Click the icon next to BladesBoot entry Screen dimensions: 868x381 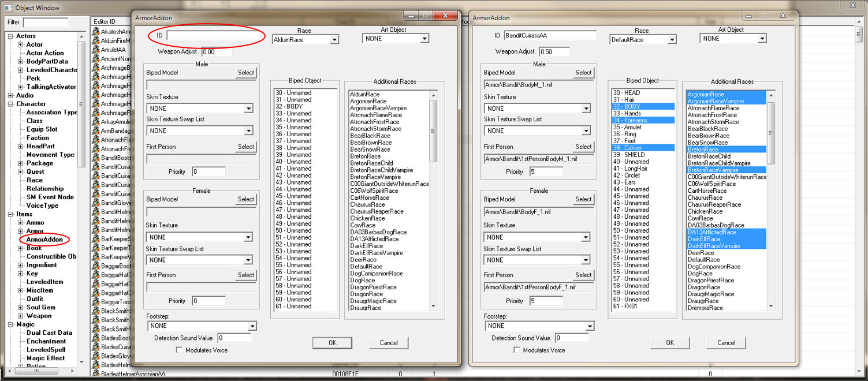coord(96,338)
